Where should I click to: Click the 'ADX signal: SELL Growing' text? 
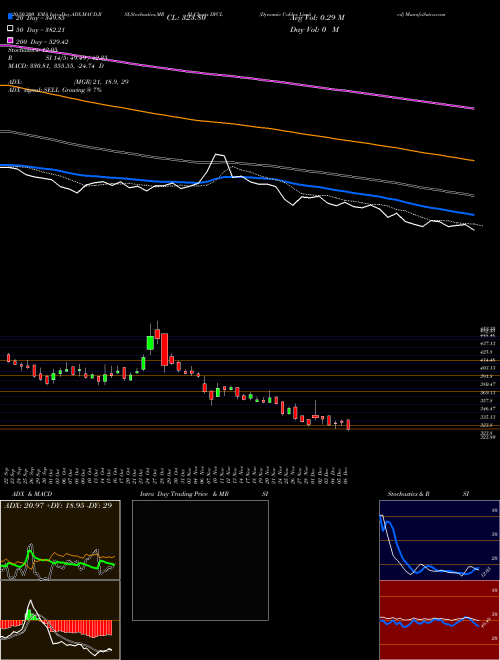coord(55,90)
